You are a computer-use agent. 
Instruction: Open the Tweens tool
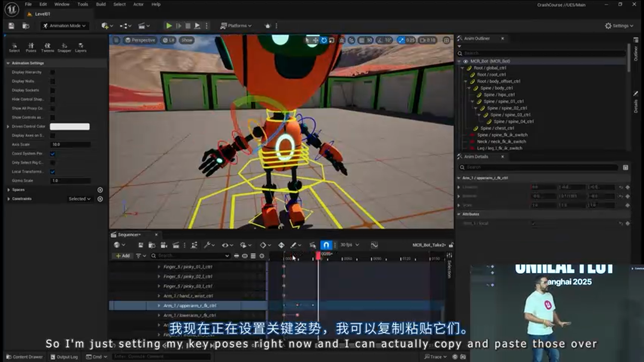click(48, 48)
